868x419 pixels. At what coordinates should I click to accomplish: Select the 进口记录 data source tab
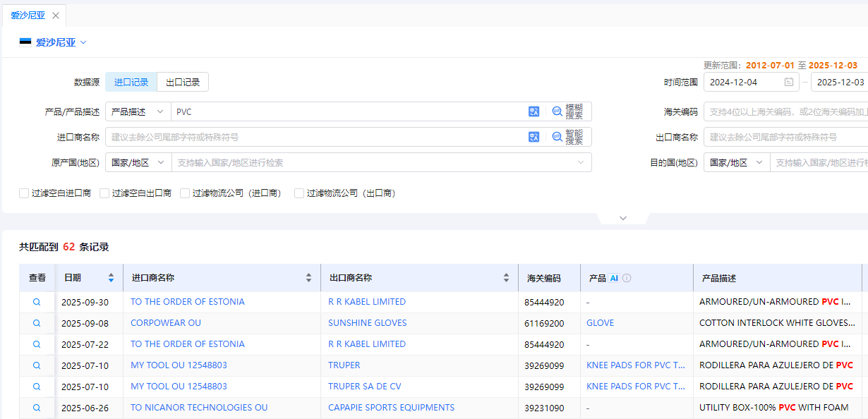(x=131, y=82)
